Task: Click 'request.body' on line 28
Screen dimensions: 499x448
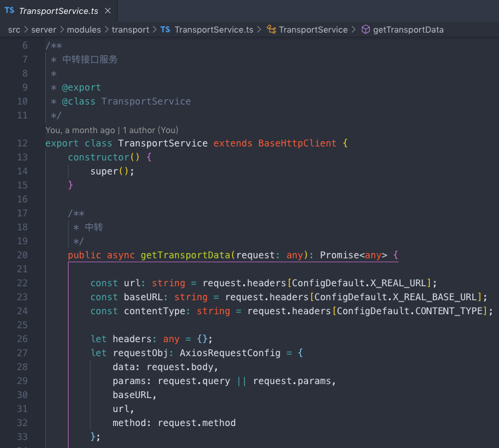Action: point(180,367)
